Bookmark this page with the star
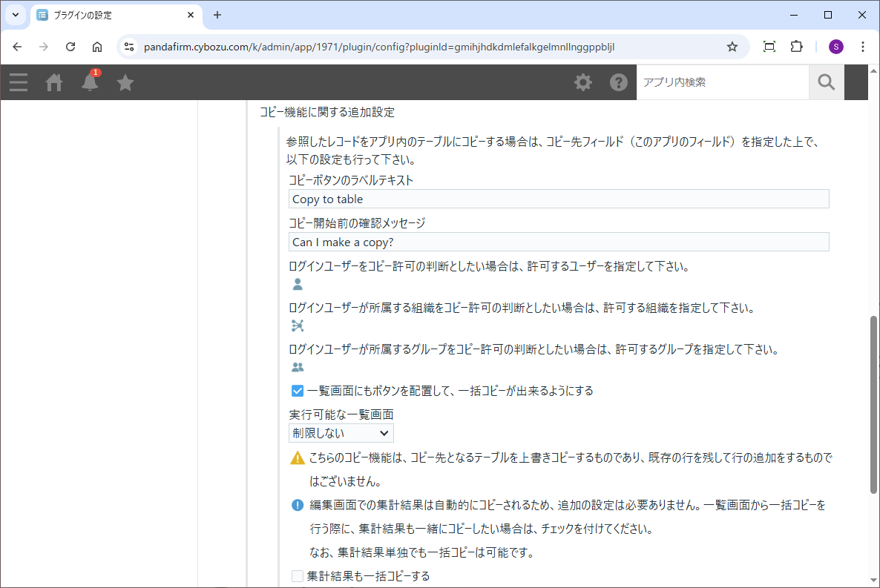 [732, 47]
